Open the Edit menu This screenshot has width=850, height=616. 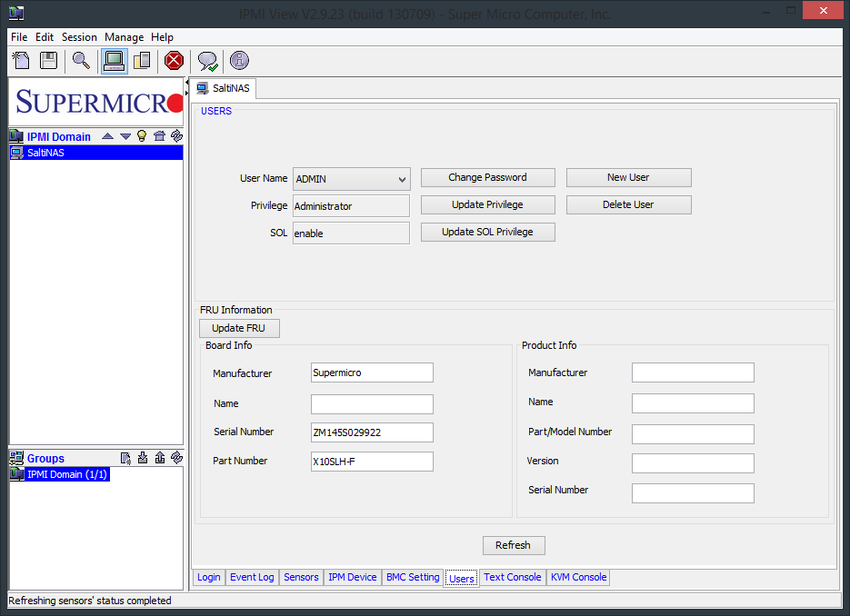(45, 37)
